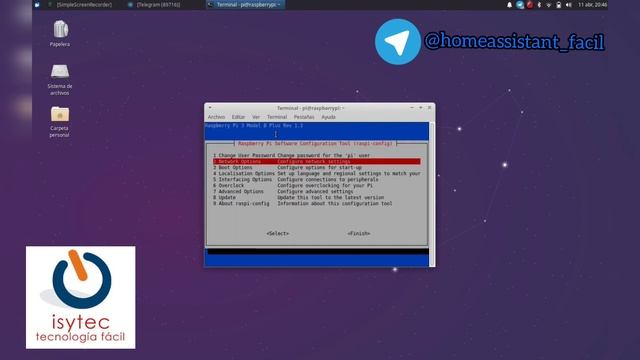The width and height of the screenshot is (640, 360).
Task: Select the highlighted Network Options entry
Action: [x=316, y=162]
